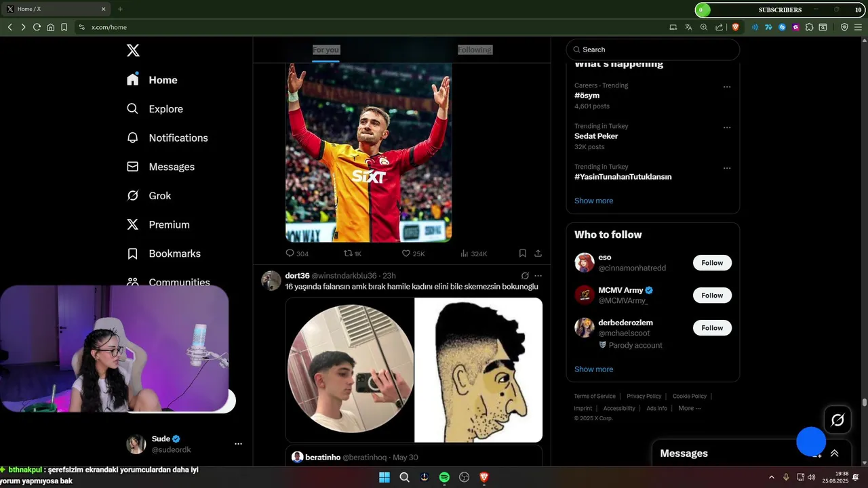Screen dimensions: 868x488
Task: Open Spotify from the taskbar
Action: 444,477
